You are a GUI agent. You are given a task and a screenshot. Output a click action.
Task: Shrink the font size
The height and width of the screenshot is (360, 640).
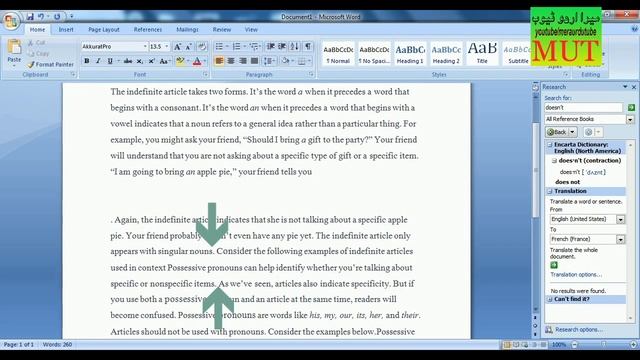click(x=189, y=47)
